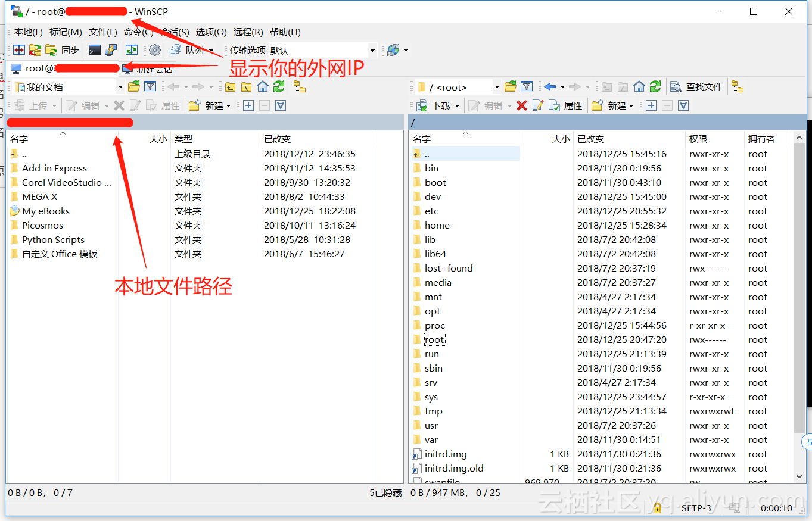The height and width of the screenshot is (521, 812).
Task: Click remote panel home directory icon
Action: (639, 87)
